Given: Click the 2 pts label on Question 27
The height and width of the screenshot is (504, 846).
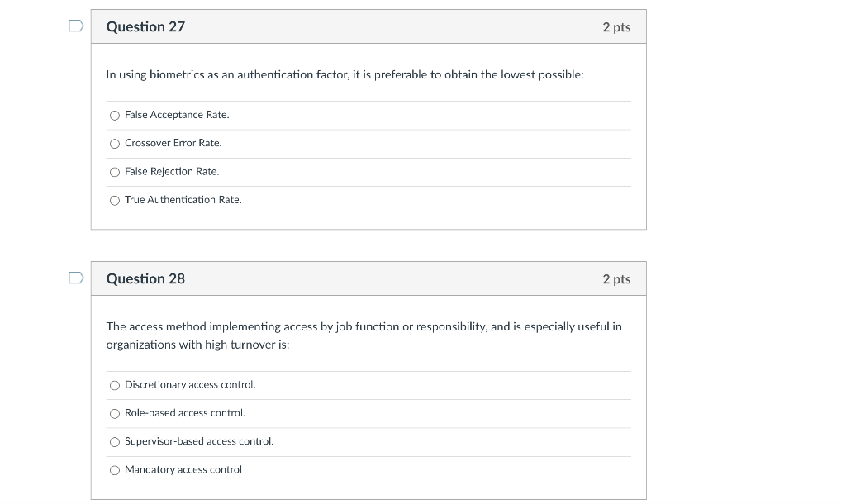Looking at the screenshot, I should (616, 27).
